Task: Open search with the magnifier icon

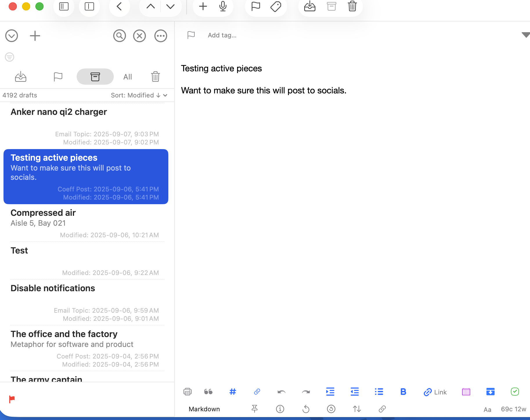Action: click(x=119, y=36)
